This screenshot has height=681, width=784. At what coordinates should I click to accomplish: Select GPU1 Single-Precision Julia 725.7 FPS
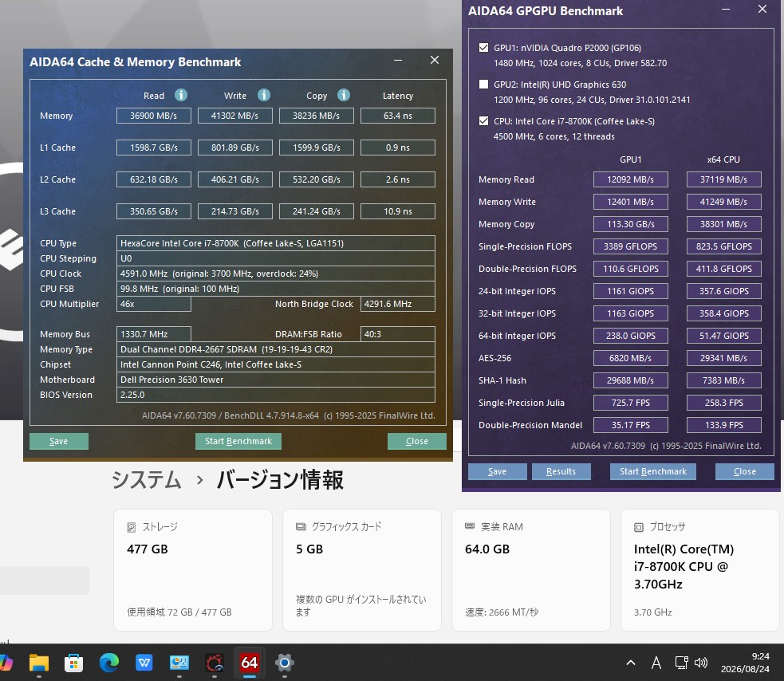[631, 403]
